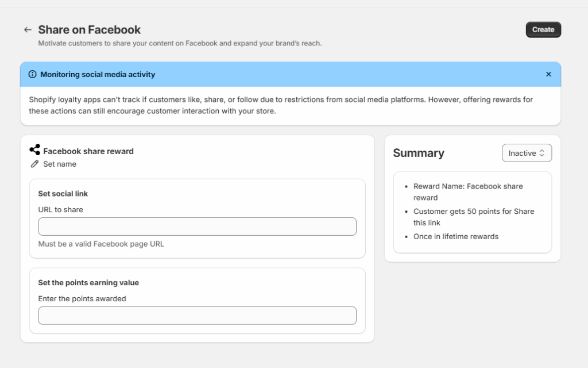Click the Facebook share reward title
Viewport: 588px width, 368px height.
click(88, 151)
